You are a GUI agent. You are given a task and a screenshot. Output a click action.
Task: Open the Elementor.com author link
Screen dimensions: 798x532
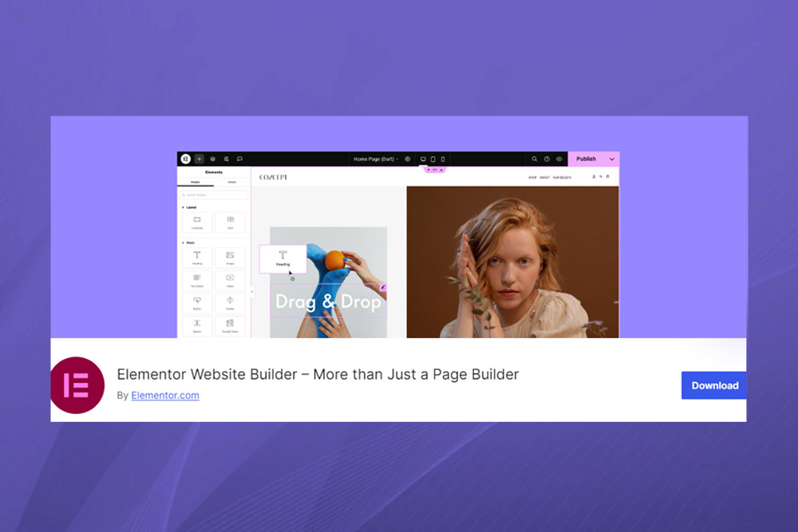[165, 395]
